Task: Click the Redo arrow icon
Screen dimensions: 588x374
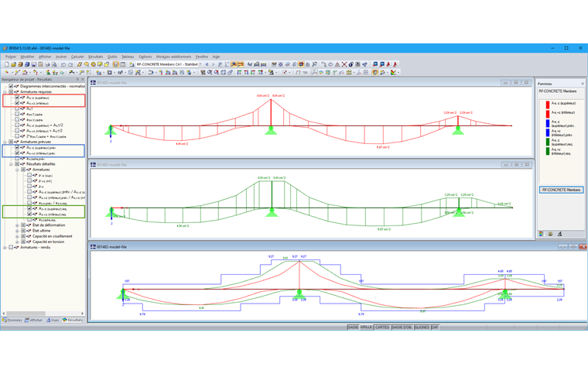Action: 70,64
